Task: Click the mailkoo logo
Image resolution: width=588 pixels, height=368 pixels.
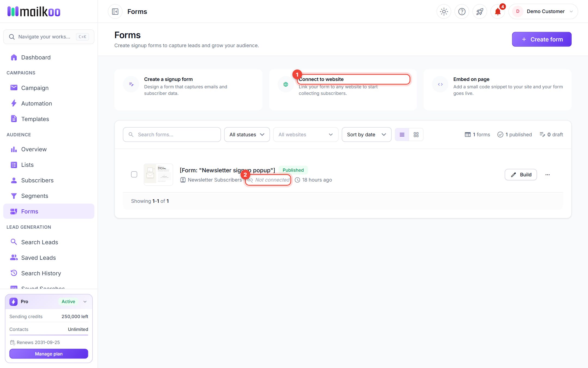Action: coord(34,11)
